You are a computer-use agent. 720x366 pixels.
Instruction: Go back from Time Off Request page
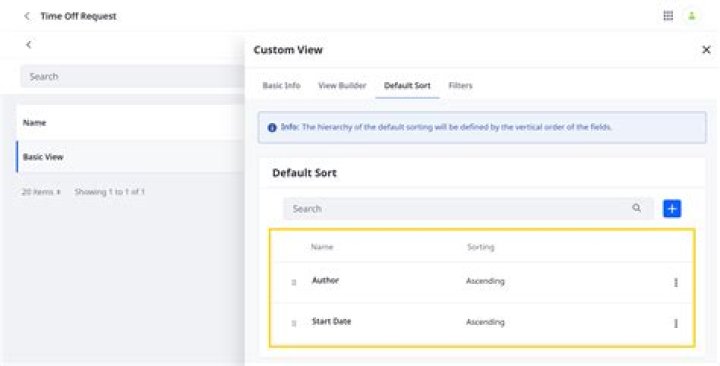tap(27, 16)
